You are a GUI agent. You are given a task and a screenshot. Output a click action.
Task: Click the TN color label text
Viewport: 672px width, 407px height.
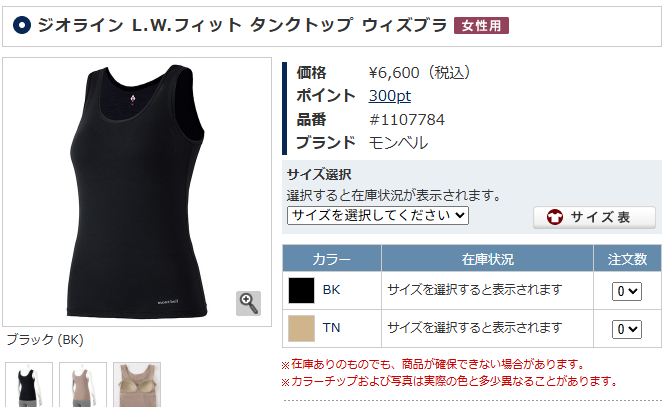pyautogui.click(x=331, y=328)
